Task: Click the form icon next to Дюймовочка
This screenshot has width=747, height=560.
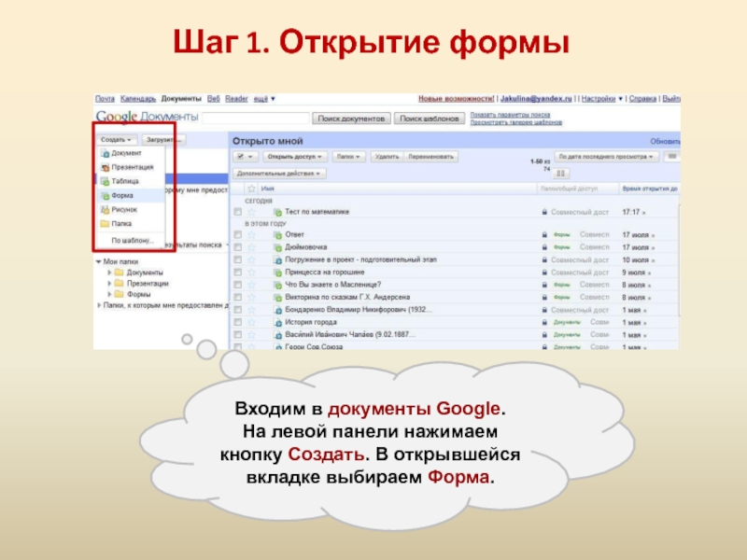Action: coord(277,247)
